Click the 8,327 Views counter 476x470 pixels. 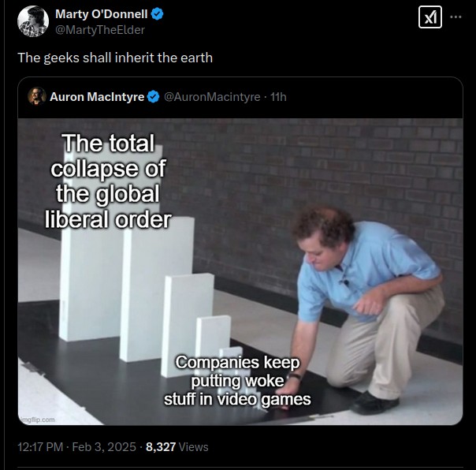point(177,446)
